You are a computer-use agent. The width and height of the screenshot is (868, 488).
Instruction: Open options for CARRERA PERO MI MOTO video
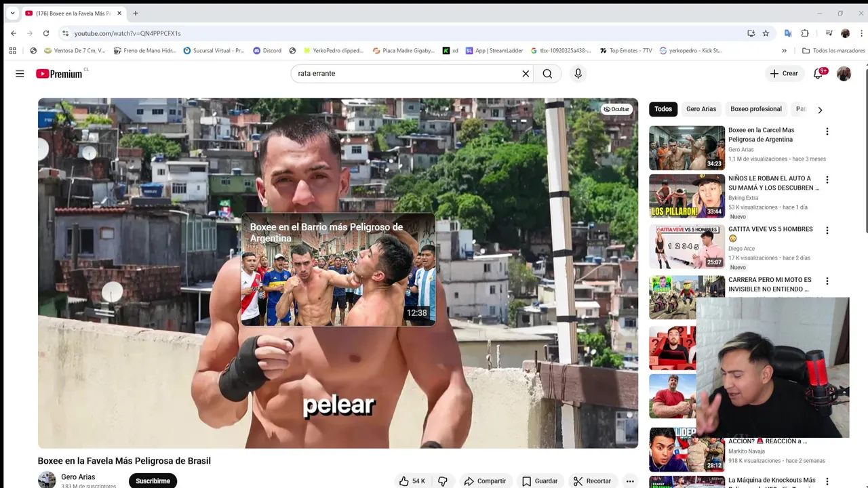[827, 281]
